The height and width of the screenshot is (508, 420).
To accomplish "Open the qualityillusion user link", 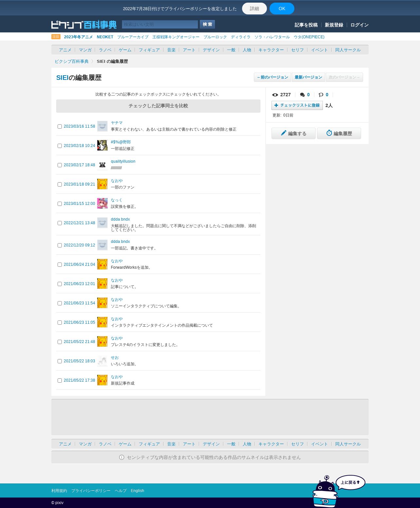I will 123,161.
